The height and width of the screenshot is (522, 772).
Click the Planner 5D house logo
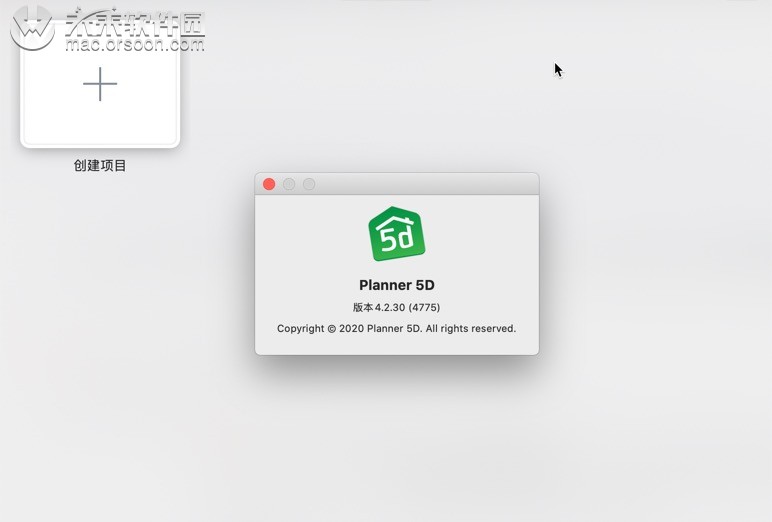pos(397,234)
